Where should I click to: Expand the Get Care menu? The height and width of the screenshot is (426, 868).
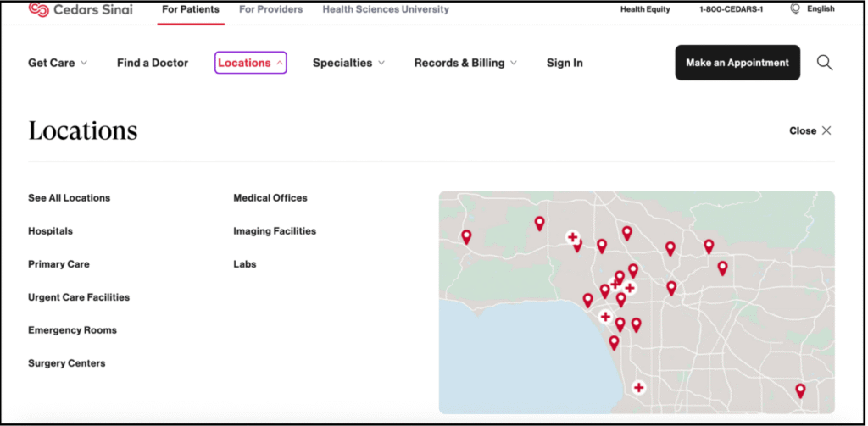click(x=58, y=63)
